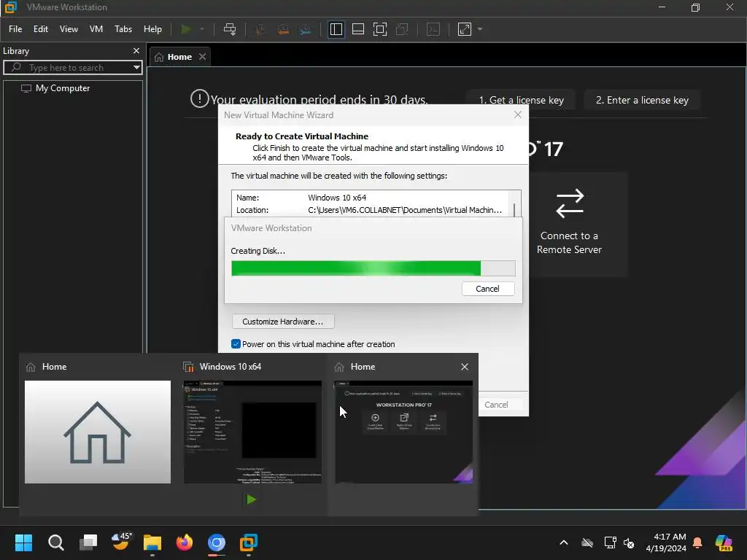Viewport: 747px width, 560px height.
Task: Click the Windows 10 x64 preview title icon
Action: click(x=188, y=367)
